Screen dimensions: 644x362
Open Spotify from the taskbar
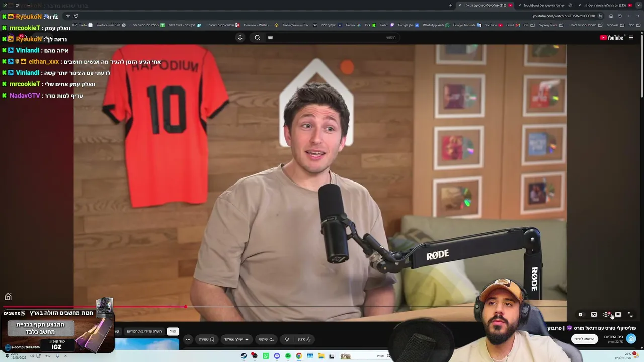click(x=288, y=356)
